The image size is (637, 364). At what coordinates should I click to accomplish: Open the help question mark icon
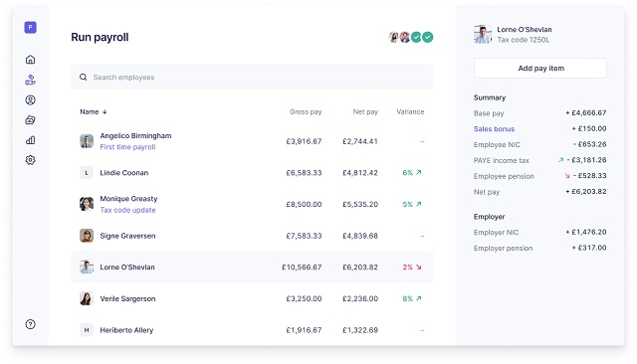click(x=30, y=324)
